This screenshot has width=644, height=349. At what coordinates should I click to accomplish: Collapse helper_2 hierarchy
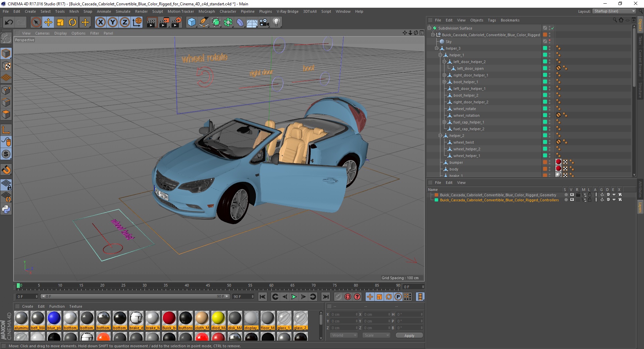[x=440, y=136]
